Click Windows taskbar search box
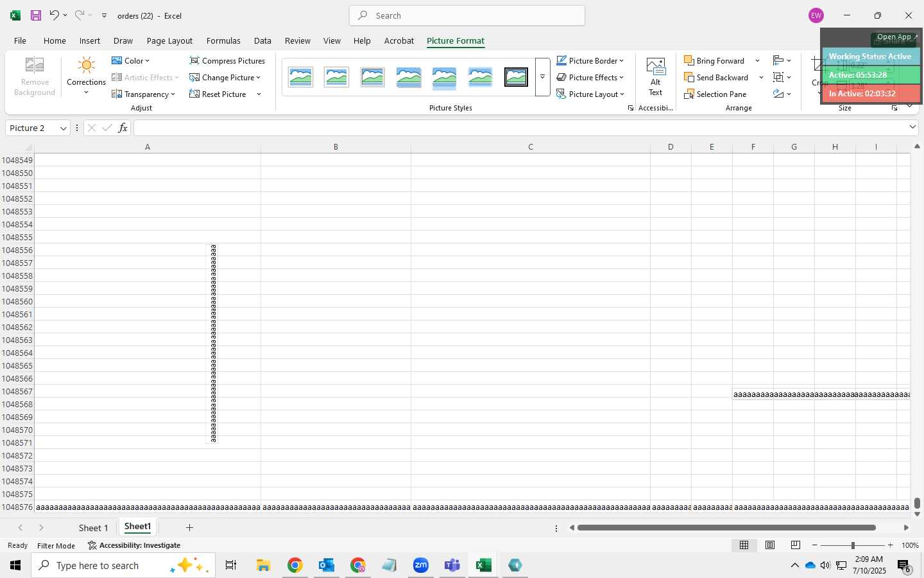 pyautogui.click(x=123, y=565)
